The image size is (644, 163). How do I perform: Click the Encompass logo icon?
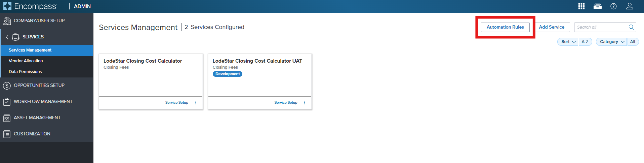click(x=7, y=6)
